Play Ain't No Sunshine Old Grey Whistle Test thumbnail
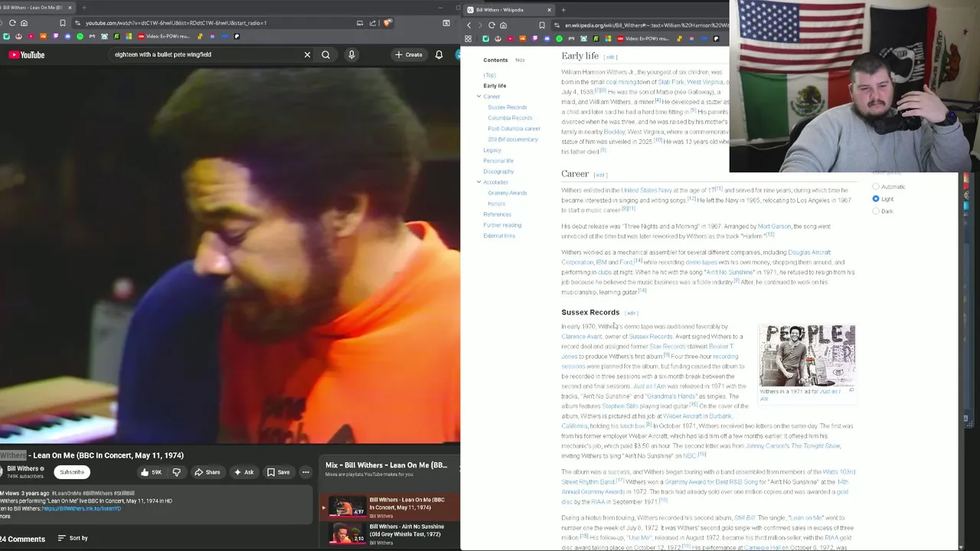Screen dimensions: 980x551 tap(347, 533)
